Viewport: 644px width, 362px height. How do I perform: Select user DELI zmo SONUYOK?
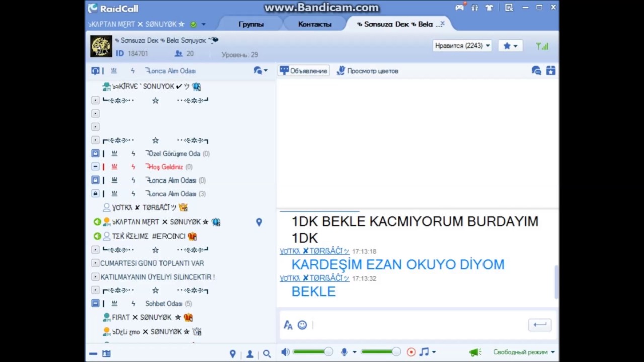pos(152,332)
